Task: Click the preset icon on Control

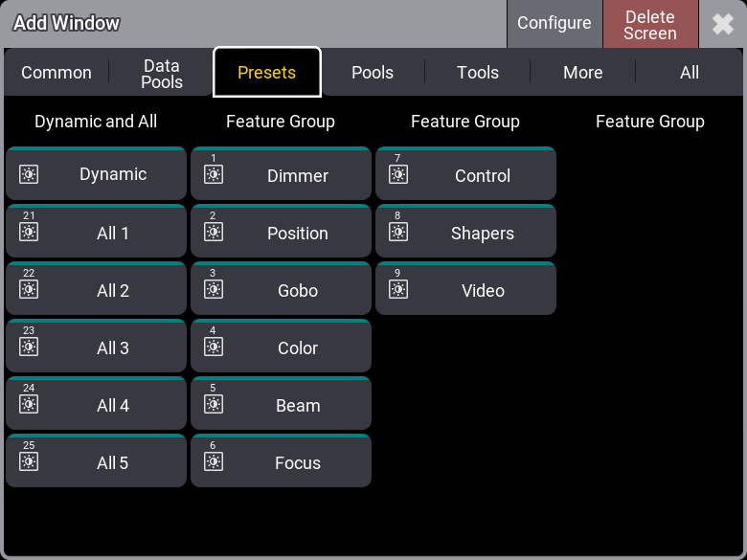Action: (398, 174)
